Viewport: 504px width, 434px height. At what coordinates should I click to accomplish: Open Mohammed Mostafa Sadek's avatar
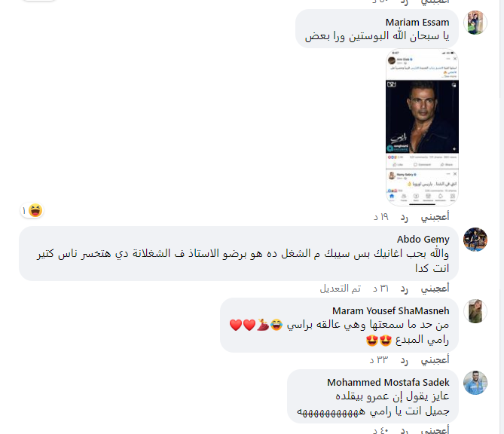(475, 383)
